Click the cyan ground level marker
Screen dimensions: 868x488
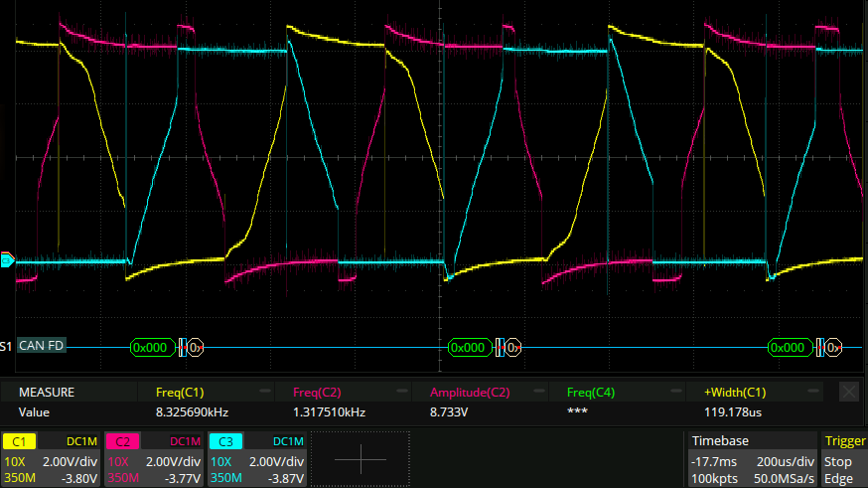point(7,260)
